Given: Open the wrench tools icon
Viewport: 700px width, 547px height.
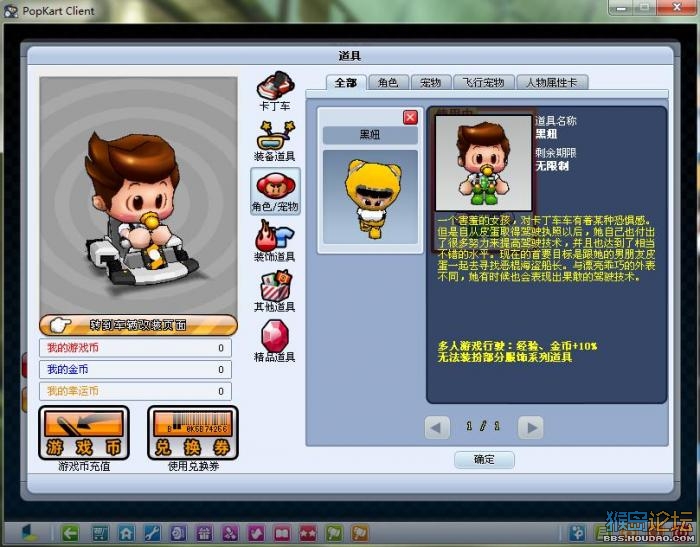Looking at the screenshot, I should [152, 533].
